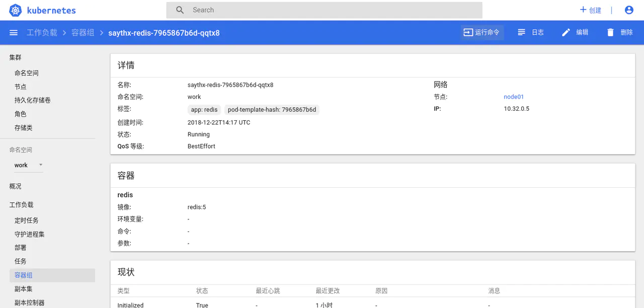Open pod logs via 日志 icon
Viewport: 644px width, 308px height.
[522, 32]
